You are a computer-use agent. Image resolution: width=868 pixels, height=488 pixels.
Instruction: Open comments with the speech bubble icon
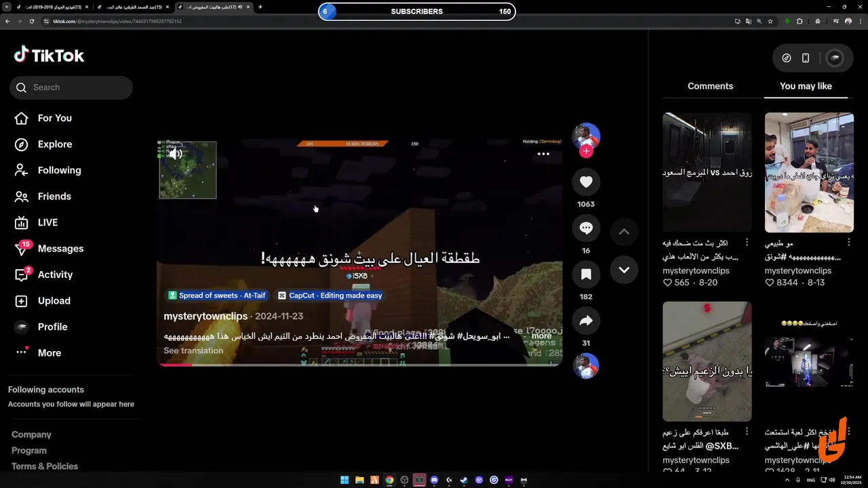coord(587,228)
